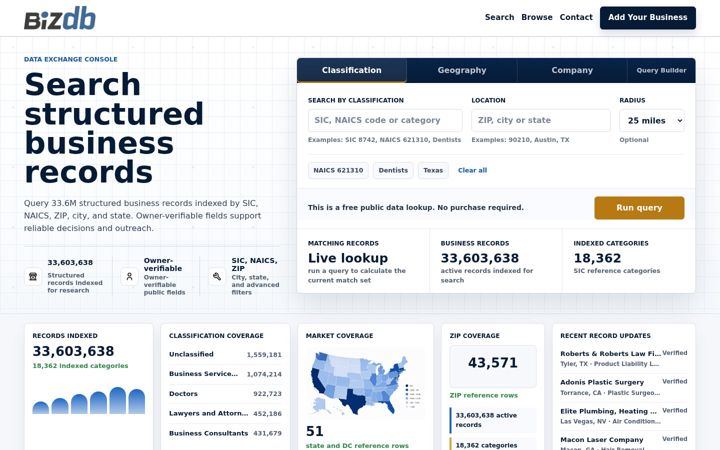Viewport: 720px width, 450px height.
Task: Click the records indexed bar chart
Action: [x=89, y=400]
